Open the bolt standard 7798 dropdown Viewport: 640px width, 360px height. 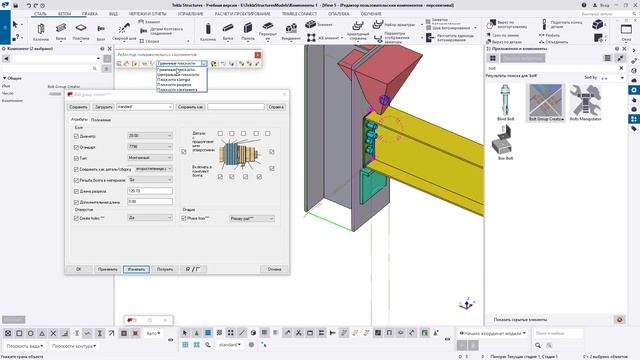click(x=150, y=147)
